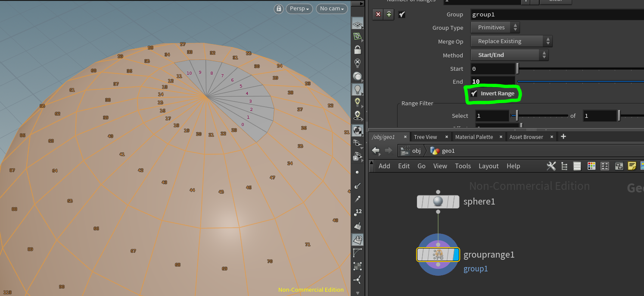Toggle the node bypass checkmark next to the red X
Screen dimensions: 644x296
tap(401, 14)
